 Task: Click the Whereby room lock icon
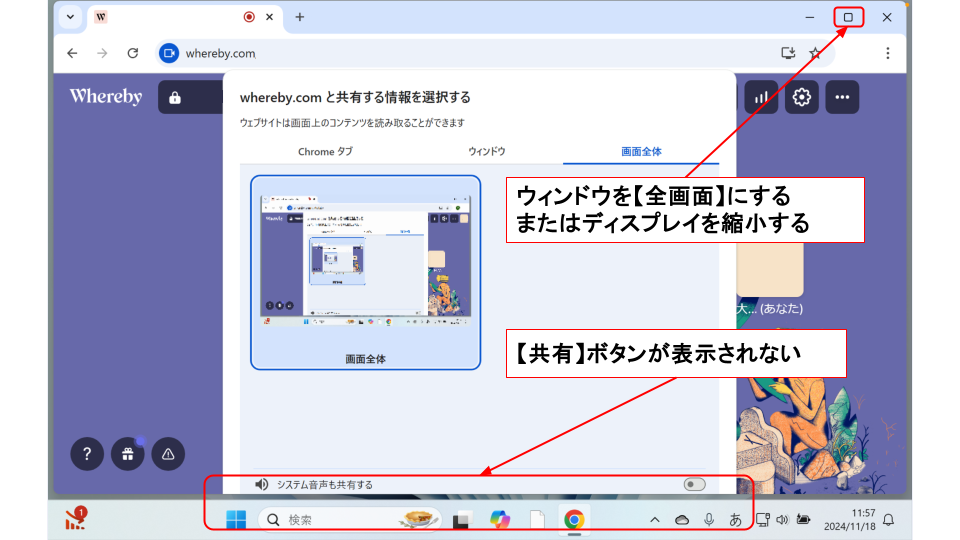pos(175,97)
